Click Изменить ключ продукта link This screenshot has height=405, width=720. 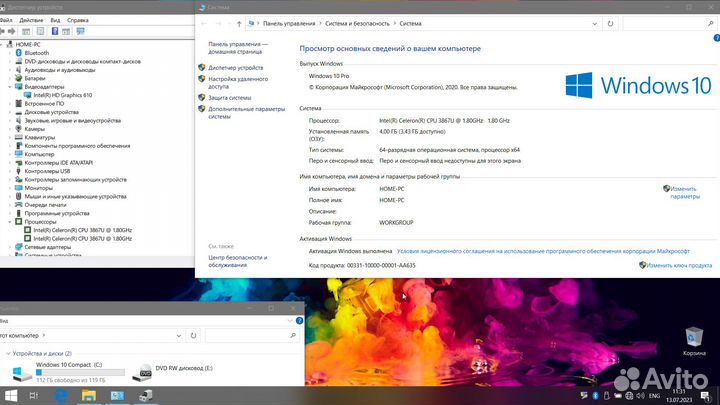pos(679,265)
